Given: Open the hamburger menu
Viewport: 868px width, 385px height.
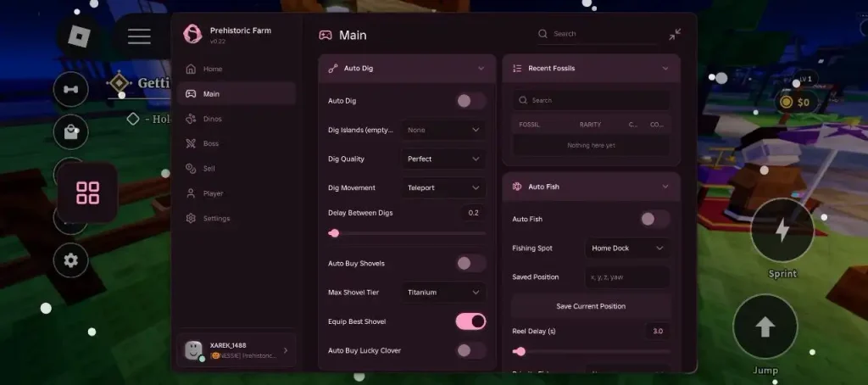Looking at the screenshot, I should point(139,36).
